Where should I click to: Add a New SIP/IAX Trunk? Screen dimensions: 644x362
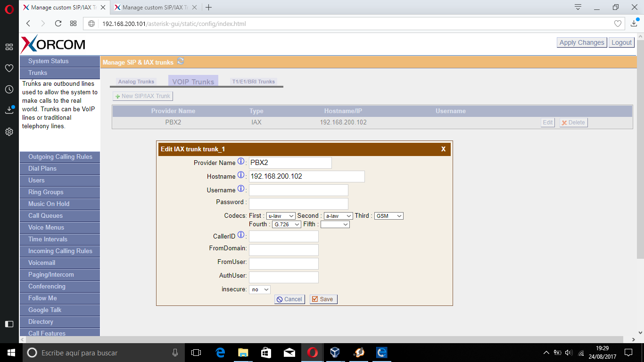click(x=143, y=96)
